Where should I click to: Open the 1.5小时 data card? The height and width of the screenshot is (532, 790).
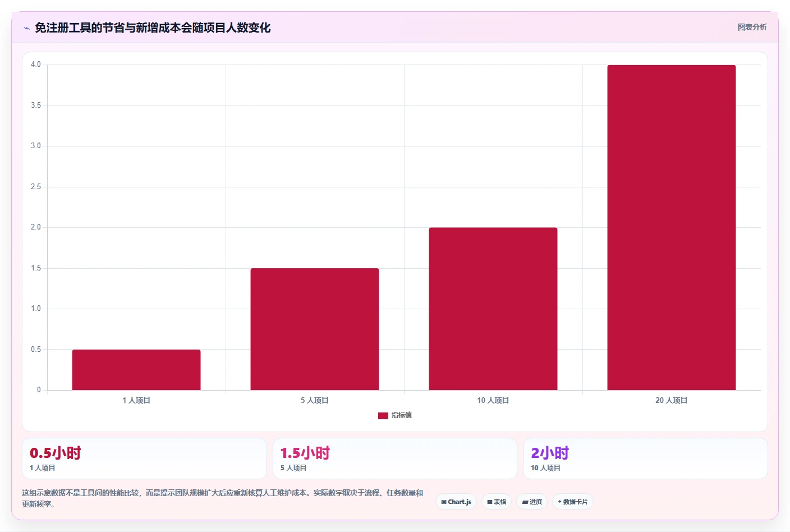tap(395, 458)
